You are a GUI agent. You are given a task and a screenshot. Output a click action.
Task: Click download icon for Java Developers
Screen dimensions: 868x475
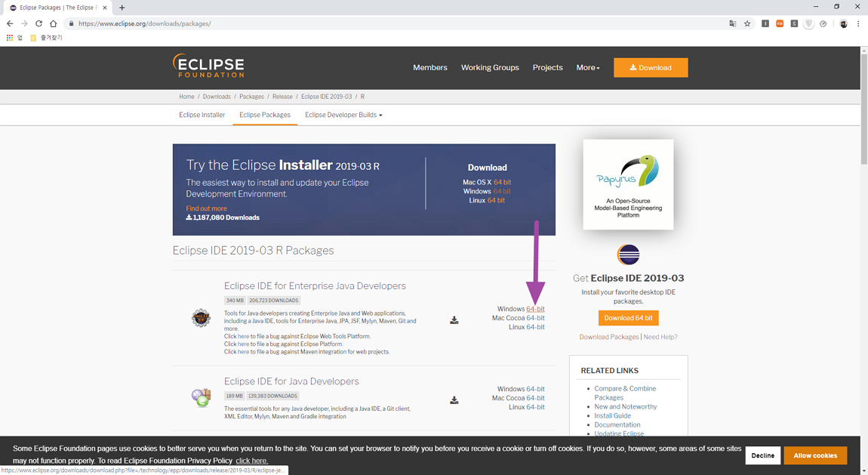point(454,399)
